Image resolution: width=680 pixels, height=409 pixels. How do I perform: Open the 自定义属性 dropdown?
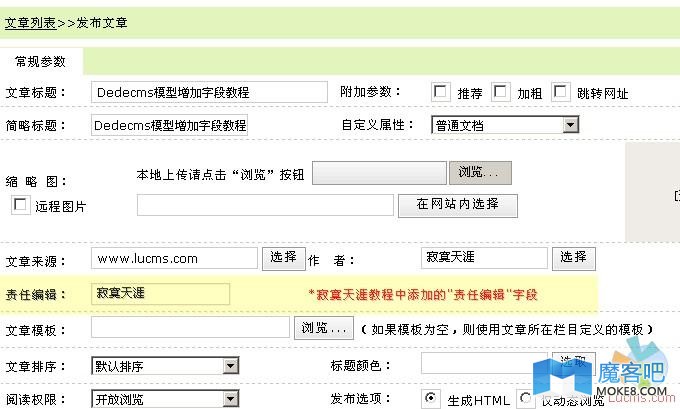[505, 125]
